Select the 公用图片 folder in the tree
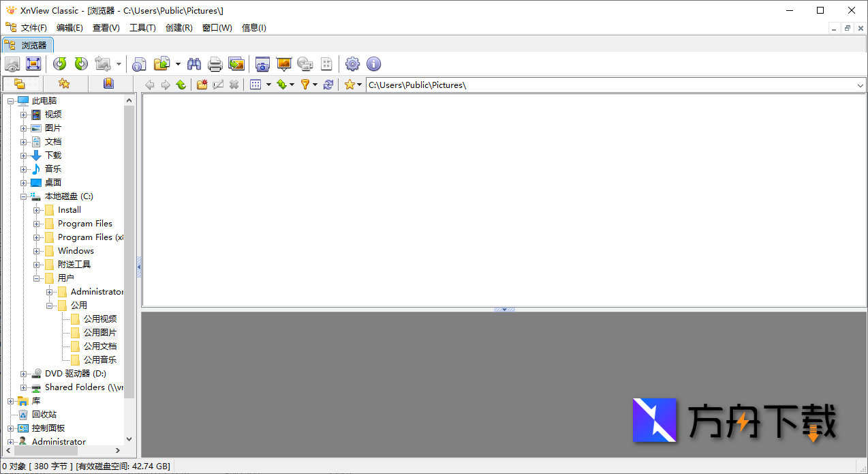The image size is (868, 474). (99, 332)
